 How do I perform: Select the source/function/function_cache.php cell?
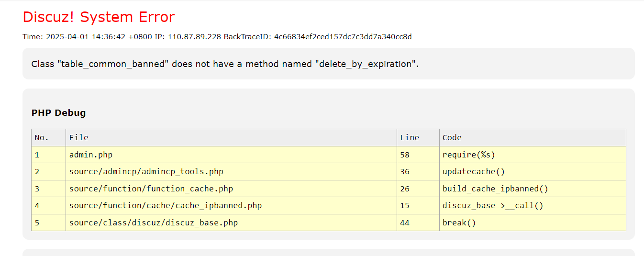pos(232,189)
